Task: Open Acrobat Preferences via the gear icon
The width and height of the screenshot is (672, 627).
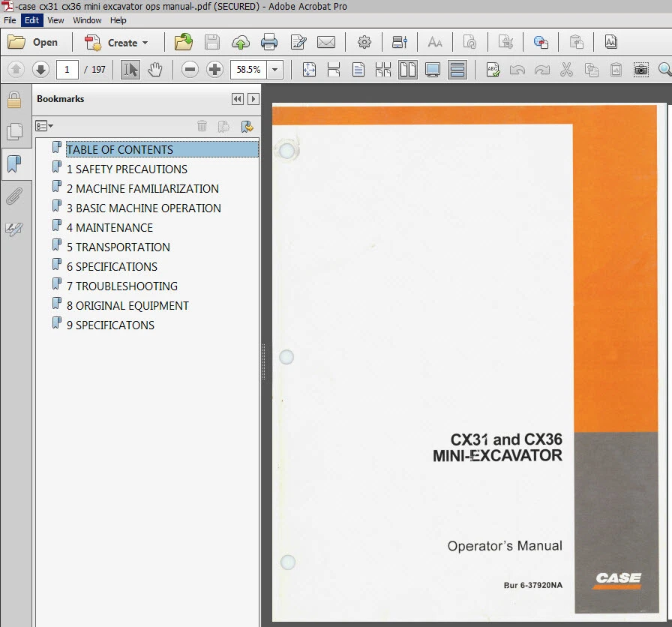Action: click(364, 42)
